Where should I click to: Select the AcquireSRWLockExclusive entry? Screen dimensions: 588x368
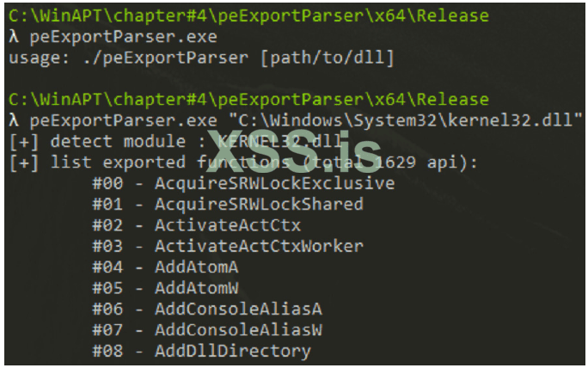click(274, 183)
